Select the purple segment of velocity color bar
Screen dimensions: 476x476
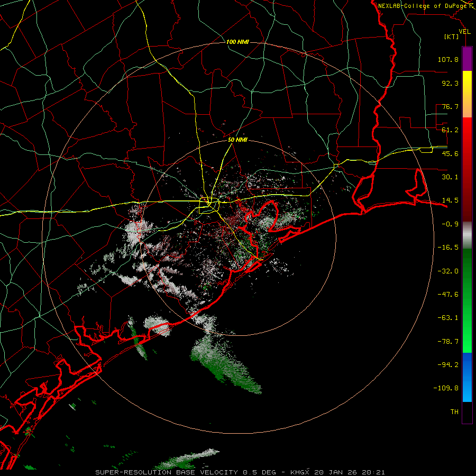(x=467, y=59)
